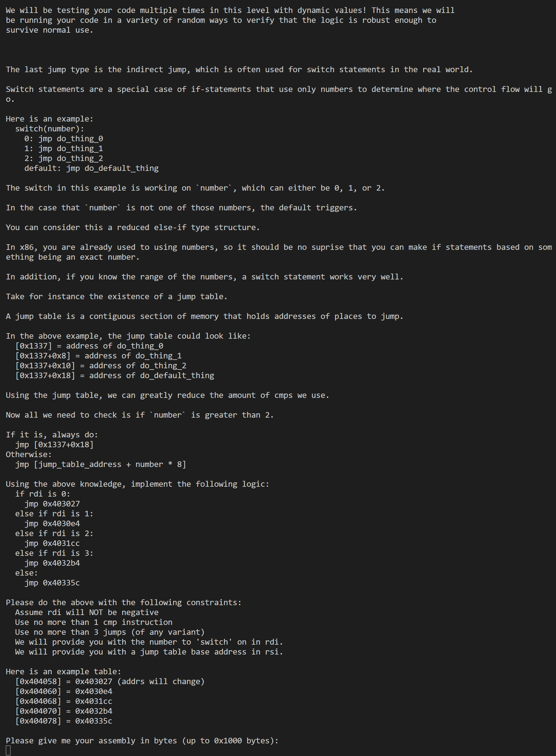Click the "Here is an example table:" heading

[x=63, y=671]
